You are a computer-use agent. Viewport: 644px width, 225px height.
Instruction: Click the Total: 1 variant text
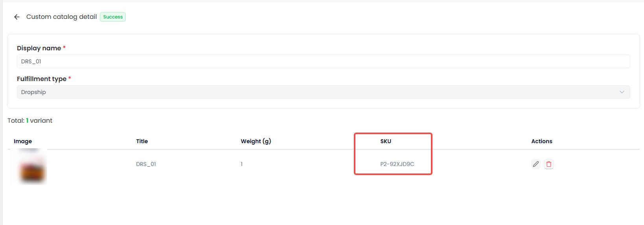[x=30, y=120]
